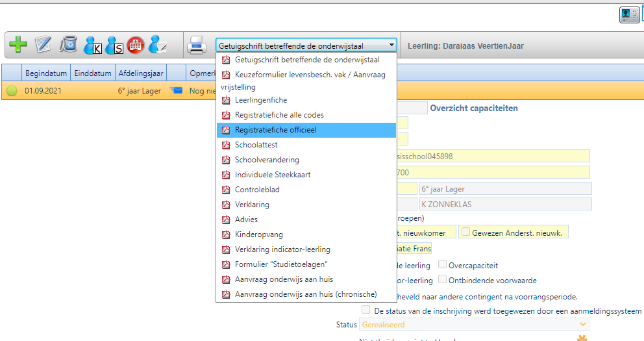Select Verklaring document option

click(x=306, y=205)
